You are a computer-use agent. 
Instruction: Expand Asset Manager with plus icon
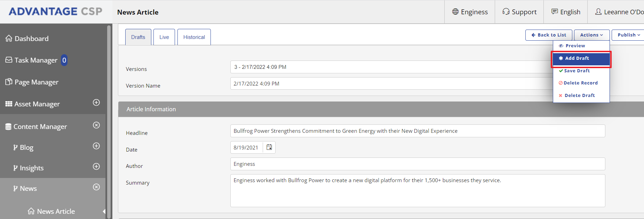click(96, 103)
